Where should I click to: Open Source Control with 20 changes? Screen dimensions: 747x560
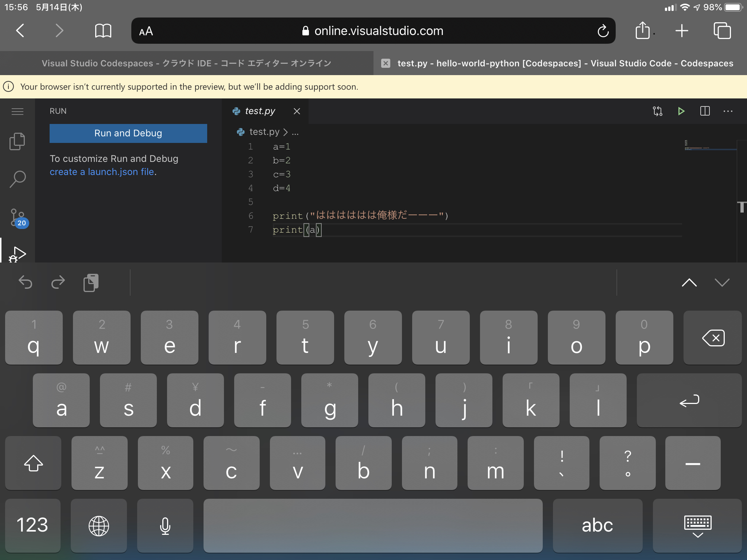pyautogui.click(x=18, y=218)
